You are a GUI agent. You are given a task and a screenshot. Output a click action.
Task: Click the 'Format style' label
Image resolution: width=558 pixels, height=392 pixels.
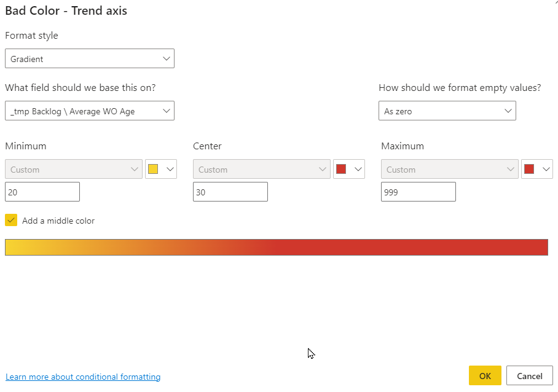click(31, 36)
